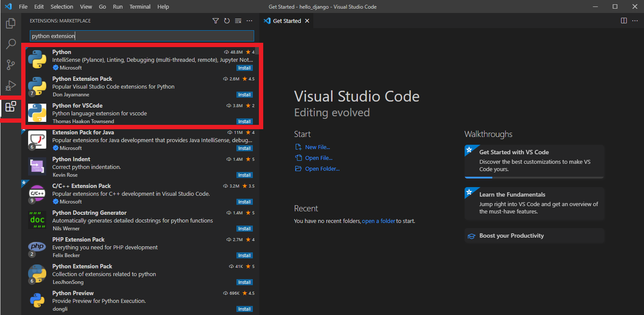Click the Extension Pack for Java title
Screen dimensions: 644x315
(x=83, y=132)
